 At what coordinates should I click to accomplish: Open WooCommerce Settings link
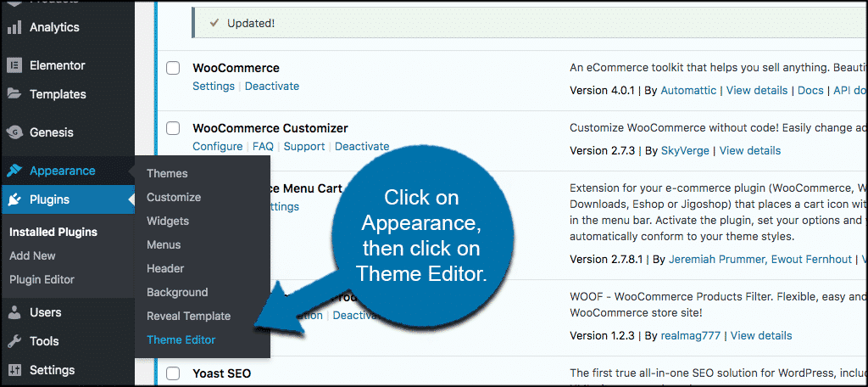(x=214, y=87)
